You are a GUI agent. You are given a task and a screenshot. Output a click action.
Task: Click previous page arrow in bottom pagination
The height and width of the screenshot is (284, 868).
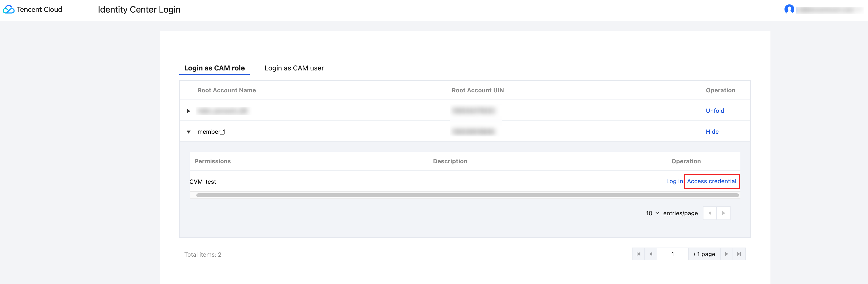coord(651,254)
